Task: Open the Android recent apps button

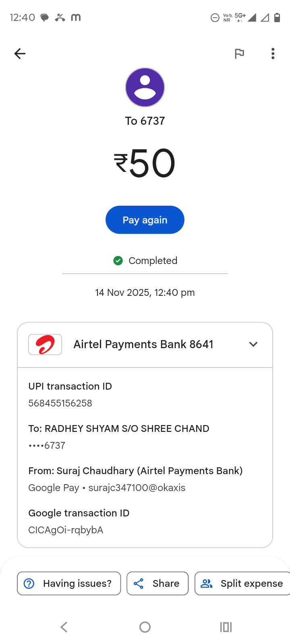Action: [226, 627]
